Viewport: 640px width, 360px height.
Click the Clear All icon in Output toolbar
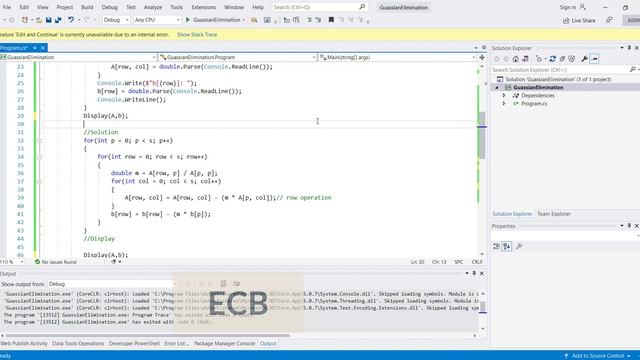223,284
